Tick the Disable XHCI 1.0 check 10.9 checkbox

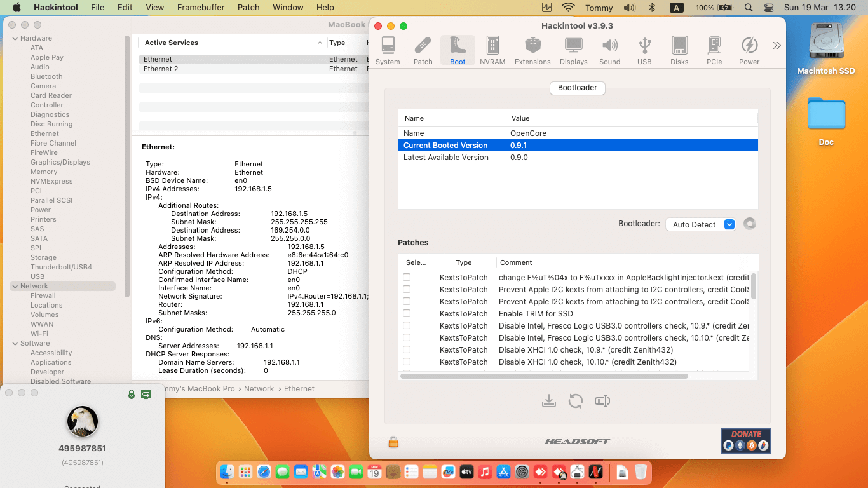407,349
